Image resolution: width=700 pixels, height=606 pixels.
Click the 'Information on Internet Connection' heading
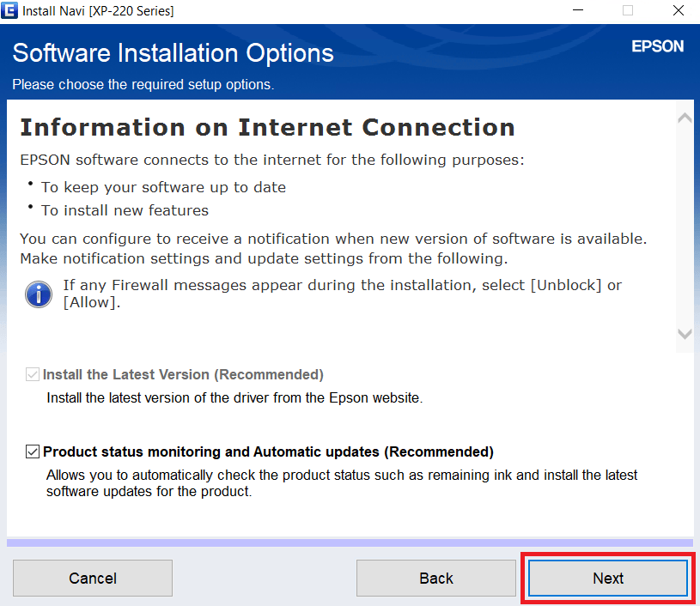[x=267, y=127]
